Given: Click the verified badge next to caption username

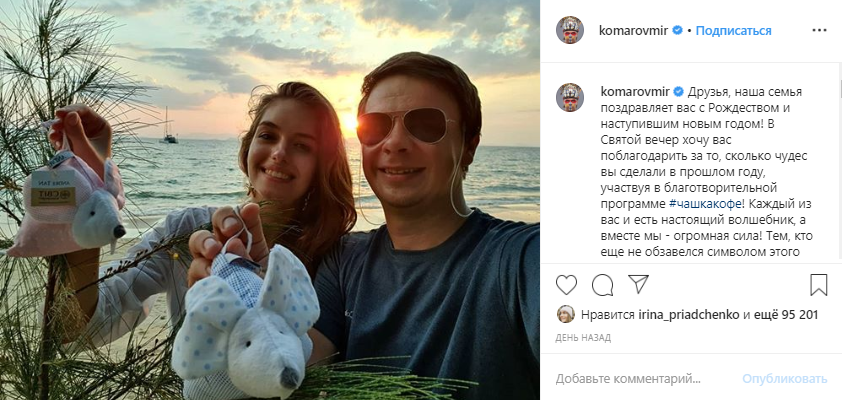Looking at the screenshot, I should coord(678,91).
